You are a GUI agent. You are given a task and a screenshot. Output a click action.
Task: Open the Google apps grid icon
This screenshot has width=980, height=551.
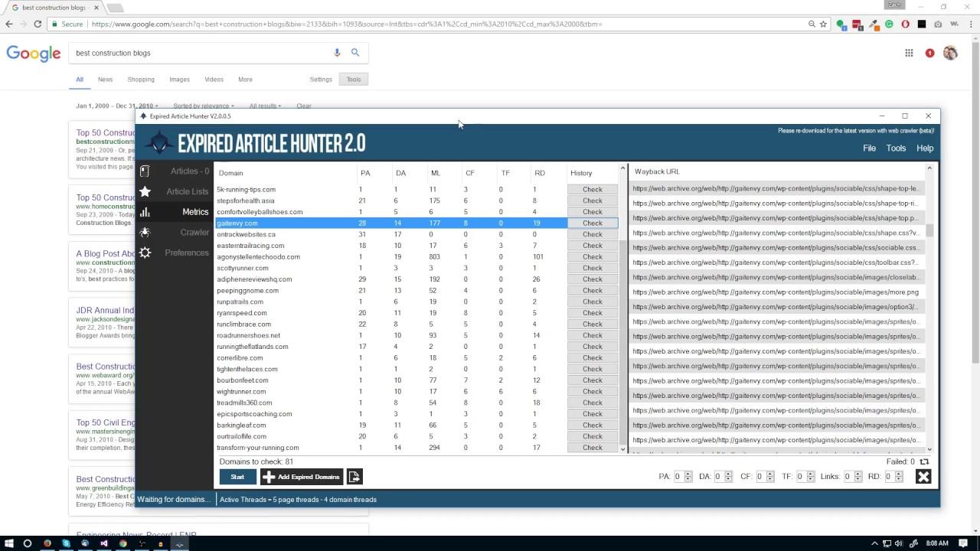909,53
